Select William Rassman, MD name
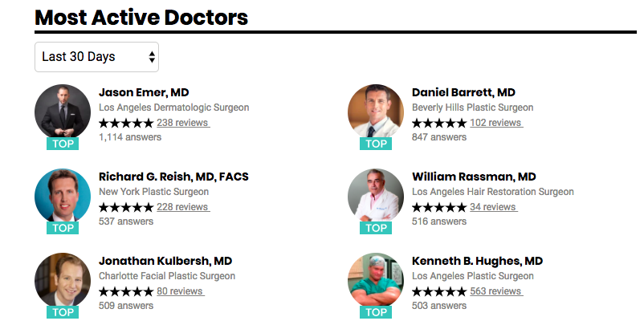The image size is (644, 325). click(474, 177)
